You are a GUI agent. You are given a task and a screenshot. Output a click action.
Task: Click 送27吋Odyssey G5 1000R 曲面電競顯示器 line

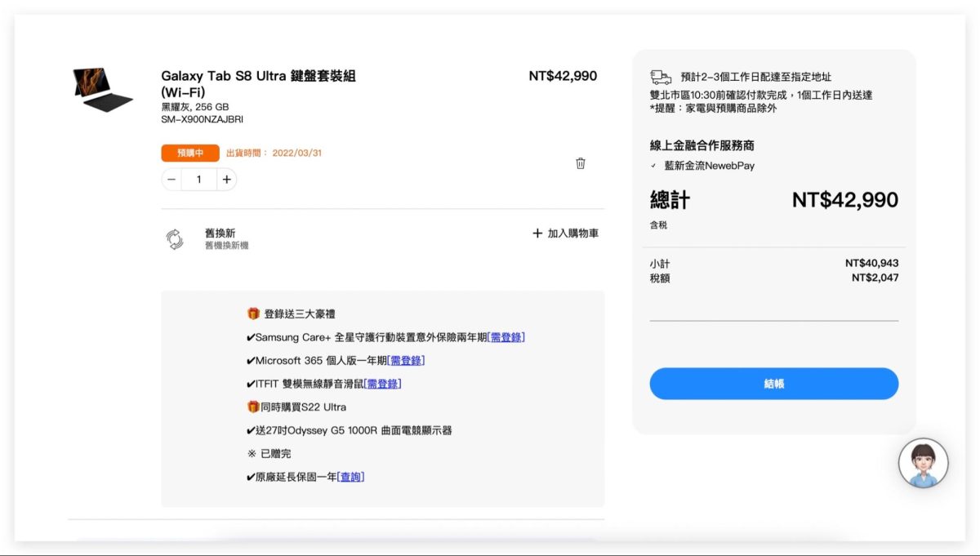point(349,430)
